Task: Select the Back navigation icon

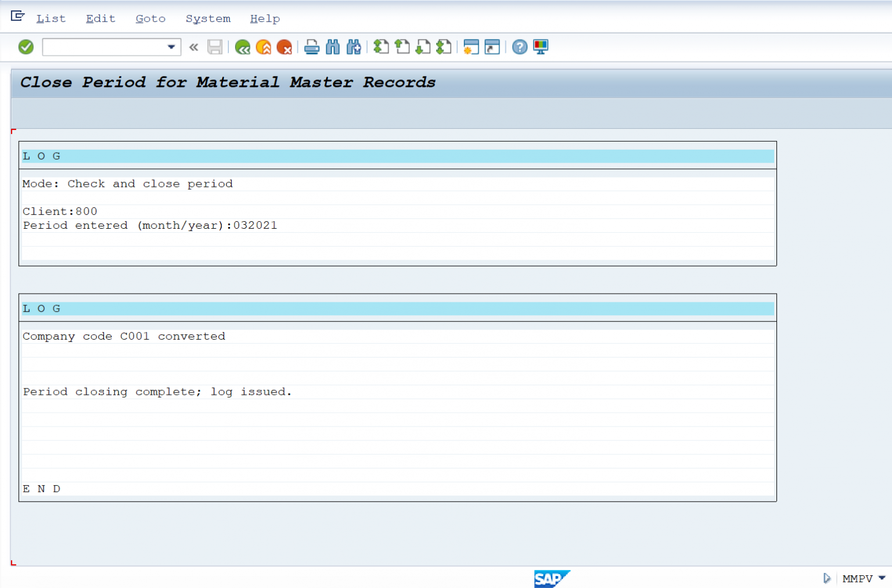Action: click(243, 47)
